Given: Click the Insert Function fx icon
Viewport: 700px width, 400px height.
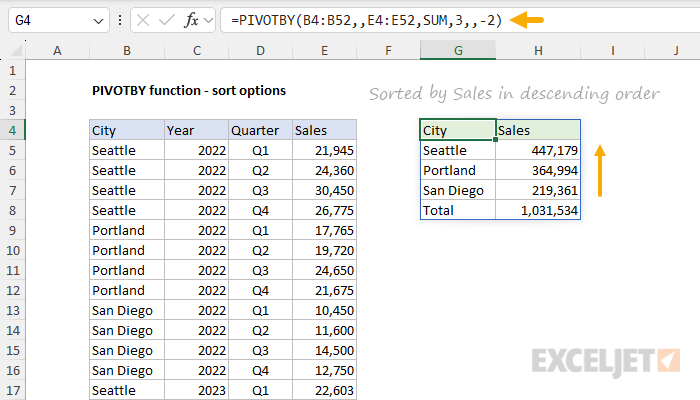Looking at the screenshot, I should [x=191, y=20].
